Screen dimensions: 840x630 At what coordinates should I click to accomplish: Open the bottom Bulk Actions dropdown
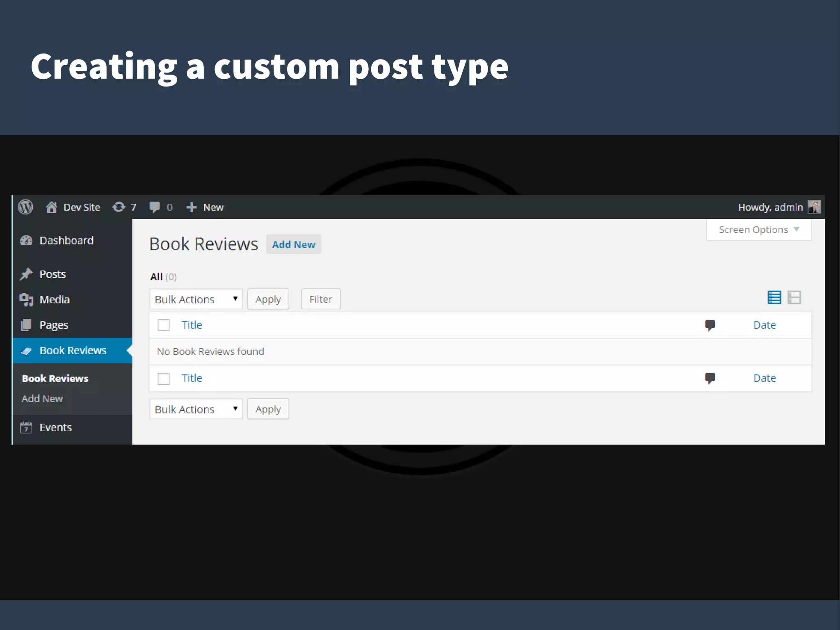click(x=196, y=409)
